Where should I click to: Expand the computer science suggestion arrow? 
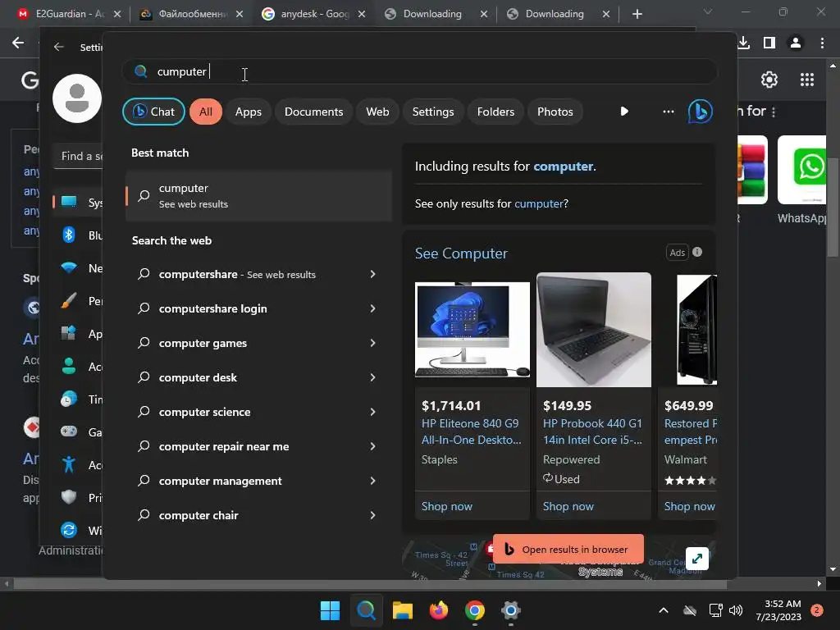(x=373, y=412)
